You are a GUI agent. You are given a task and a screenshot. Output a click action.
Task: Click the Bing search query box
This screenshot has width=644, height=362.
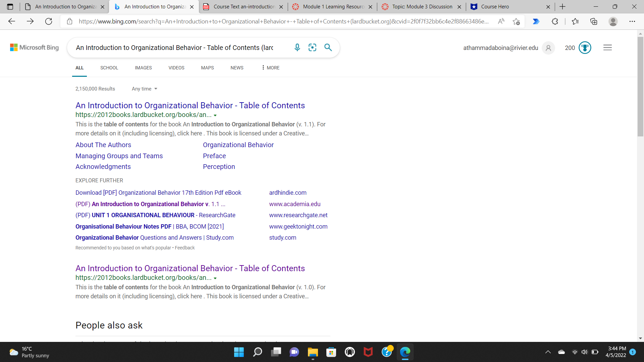pos(174,48)
